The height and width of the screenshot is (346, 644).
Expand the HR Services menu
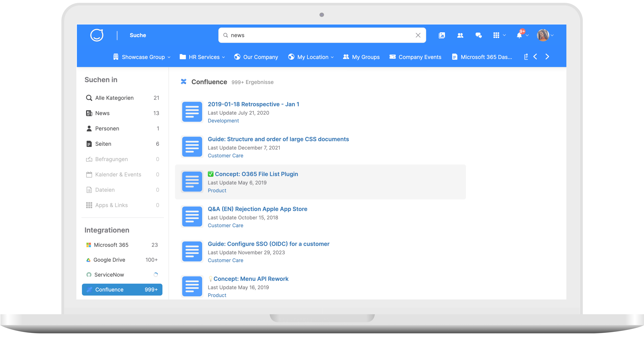(x=202, y=57)
